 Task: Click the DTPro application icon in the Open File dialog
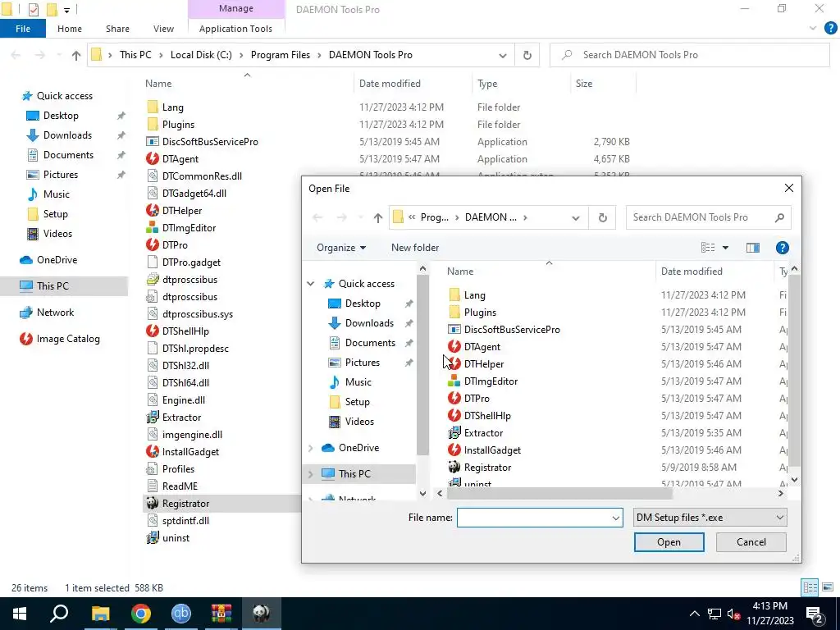coord(454,398)
